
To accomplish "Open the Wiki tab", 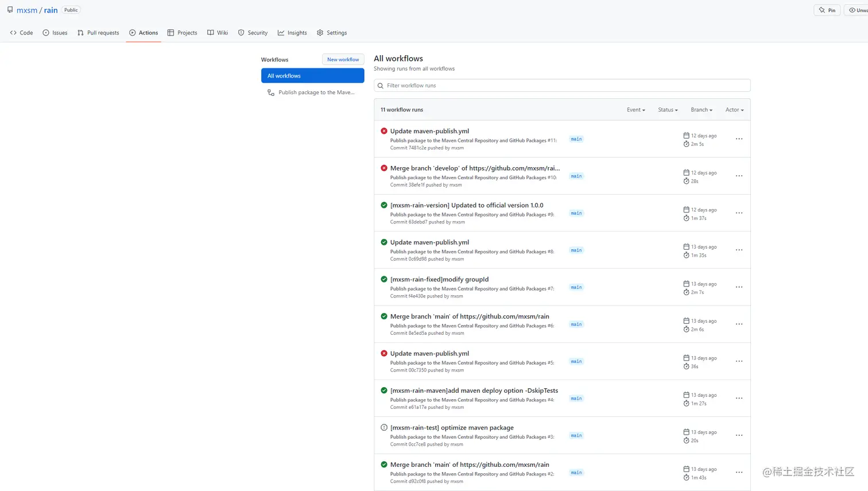I will pos(218,33).
